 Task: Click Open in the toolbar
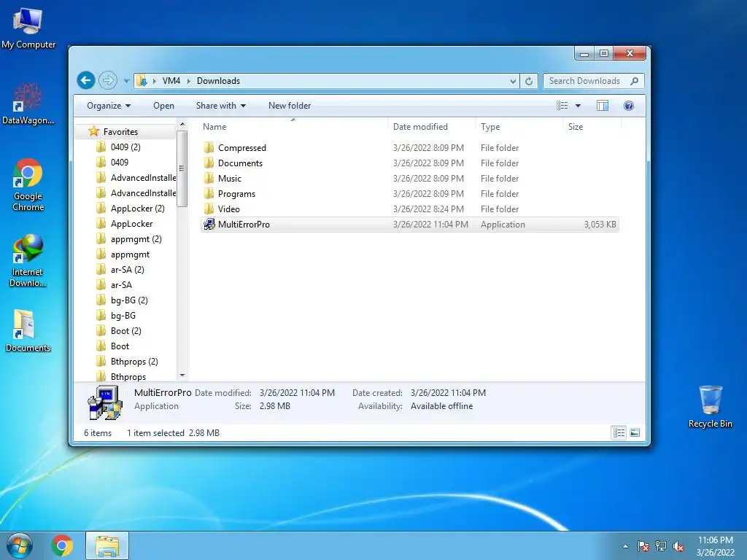[x=163, y=106]
